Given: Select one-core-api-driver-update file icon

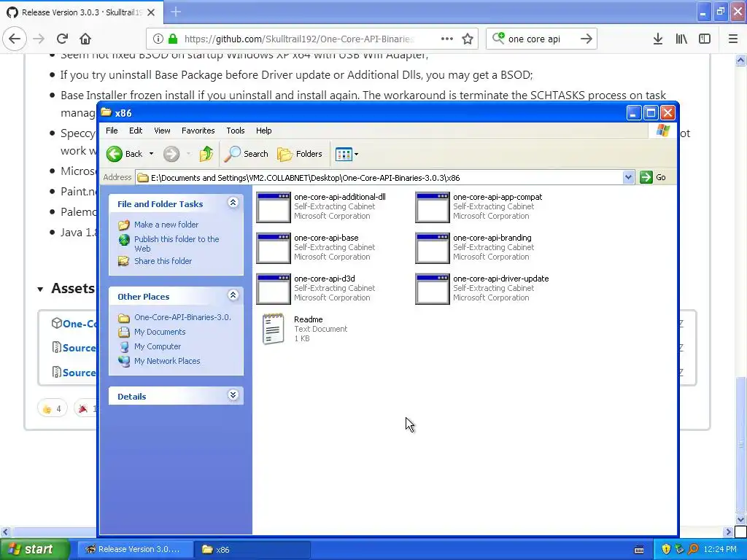Looking at the screenshot, I should tap(432, 289).
